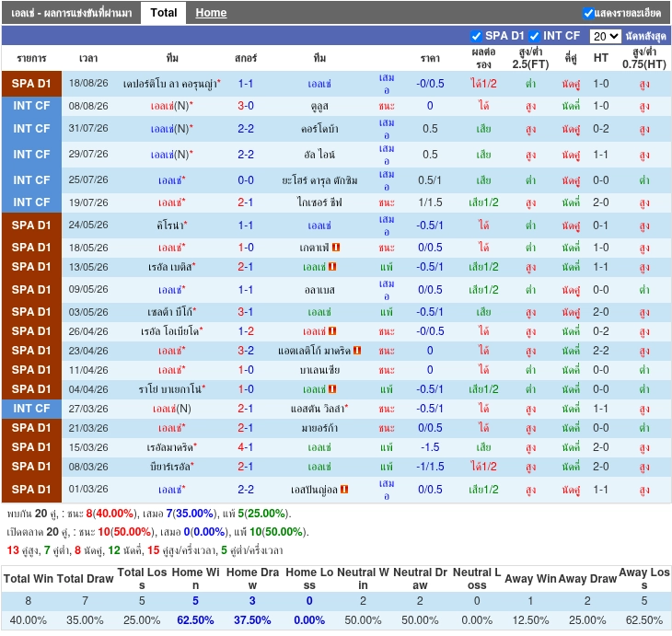Open team อัล ไอน์ link
This screenshot has width=672, height=636.
tap(319, 155)
